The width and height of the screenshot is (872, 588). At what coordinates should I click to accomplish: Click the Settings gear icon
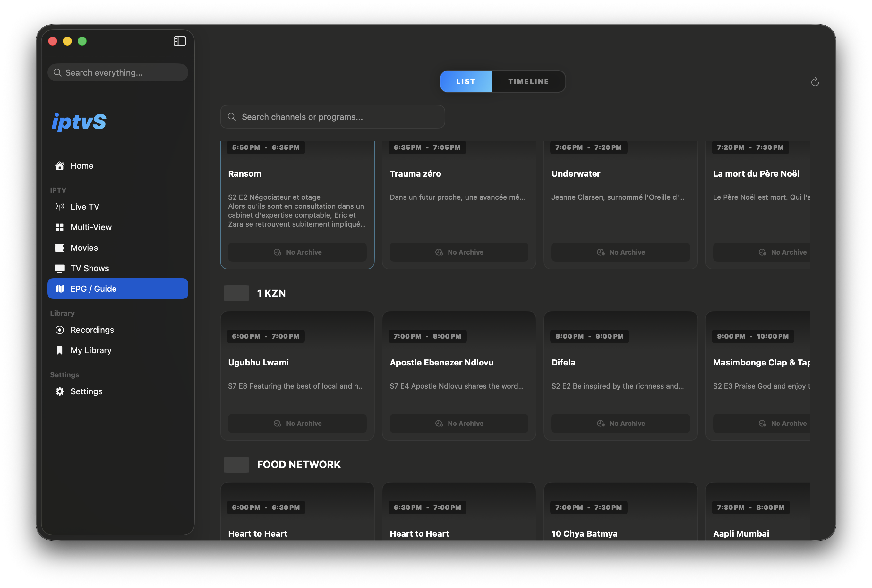(60, 391)
